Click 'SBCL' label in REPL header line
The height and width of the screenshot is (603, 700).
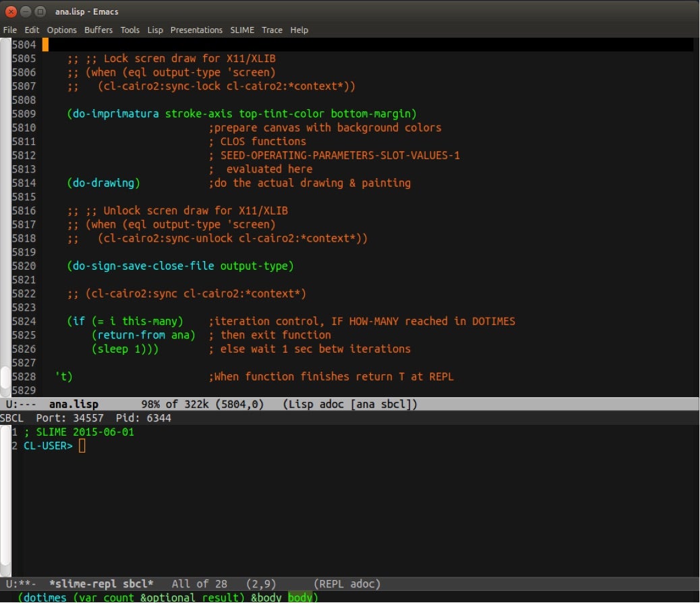11,418
